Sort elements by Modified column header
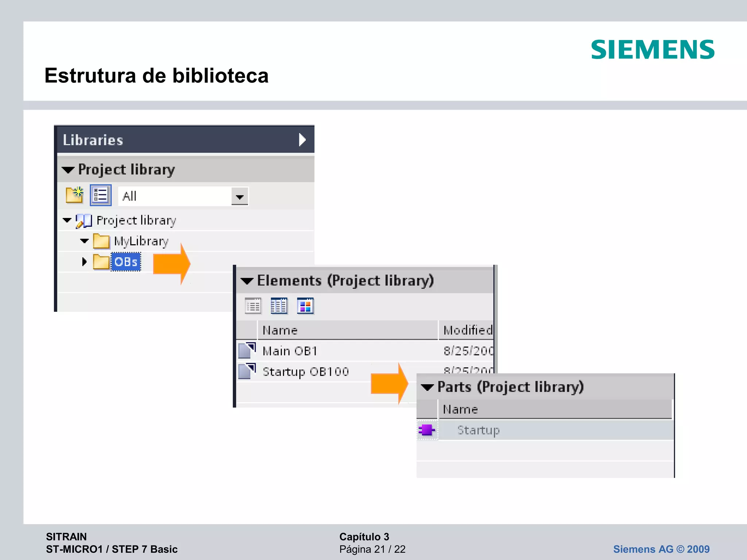The height and width of the screenshot is (560, 747). [466, 330]
